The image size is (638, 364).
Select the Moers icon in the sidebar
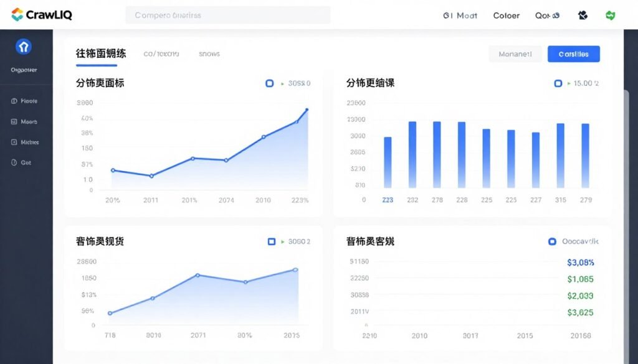point(12,121)
